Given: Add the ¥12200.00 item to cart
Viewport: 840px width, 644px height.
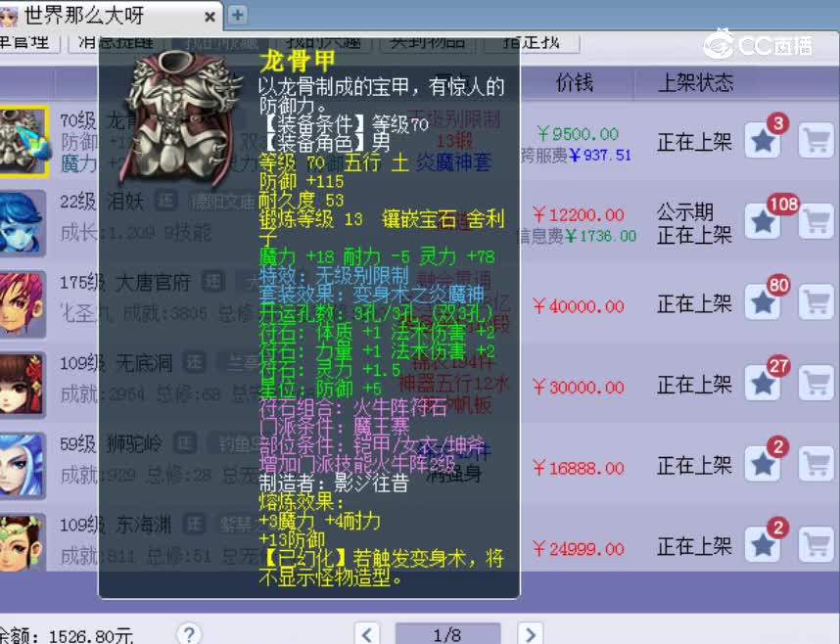Looking at the screenshot, I should tap(817, 221).
